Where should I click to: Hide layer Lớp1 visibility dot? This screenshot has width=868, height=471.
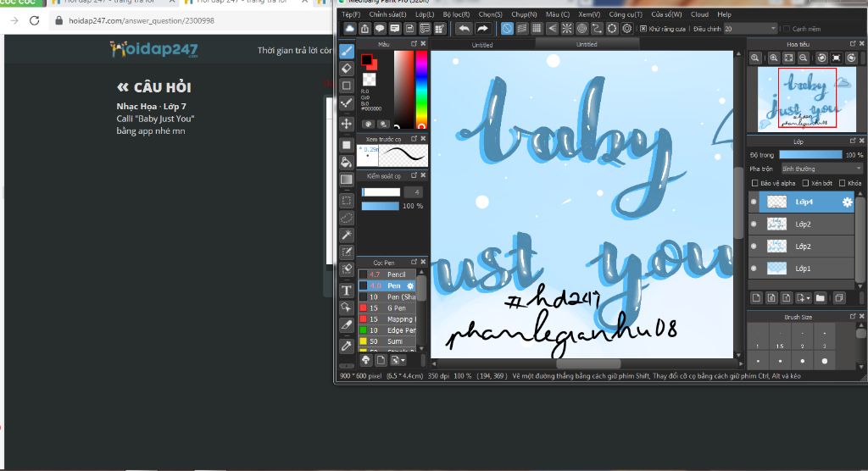coord(754,269)
